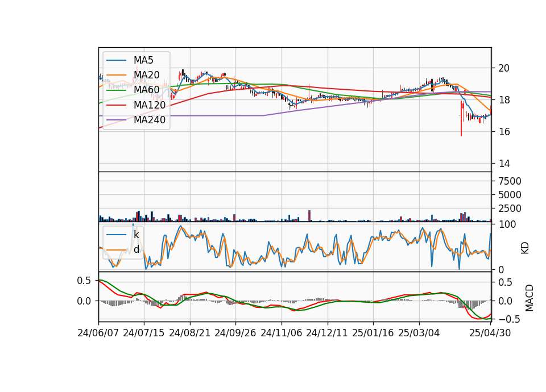The image size is (546, 392).
Task: Click price axis tick 16
Action: click(x=504, y=132)
